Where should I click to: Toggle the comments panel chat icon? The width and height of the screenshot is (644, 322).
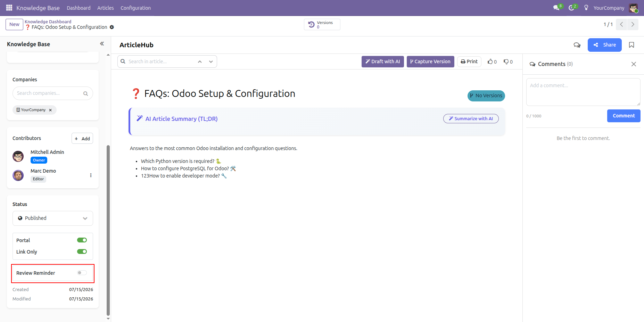pos(577,45)
